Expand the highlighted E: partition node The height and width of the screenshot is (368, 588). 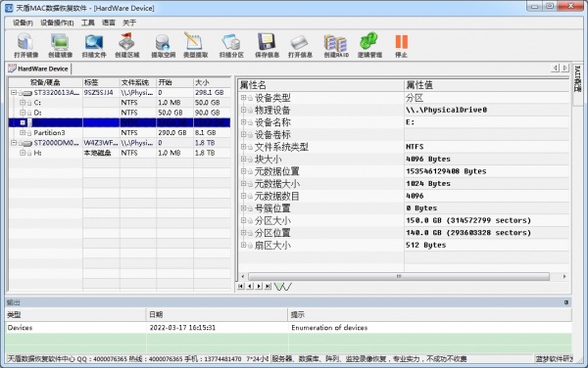pyautogui.click(x=23, y=122)
